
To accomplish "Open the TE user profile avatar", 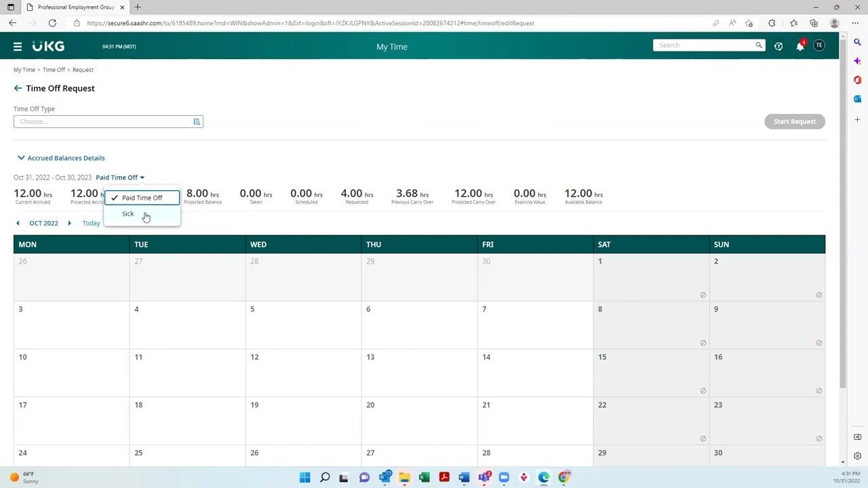I will [819, 45].
